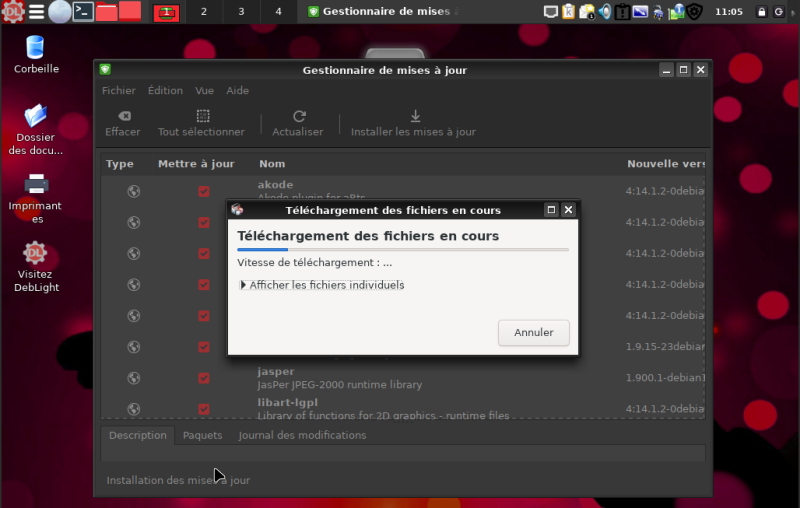The height and width of the screenshot is (508, 800).
Task: Click the Actualiser refresh icon
Action: tap(298, 116)
